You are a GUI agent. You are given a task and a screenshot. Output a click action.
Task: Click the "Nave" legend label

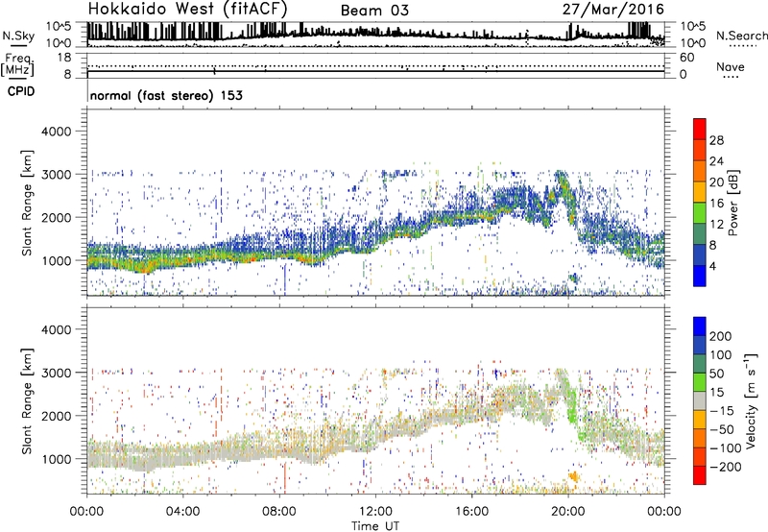pos(730,67)
